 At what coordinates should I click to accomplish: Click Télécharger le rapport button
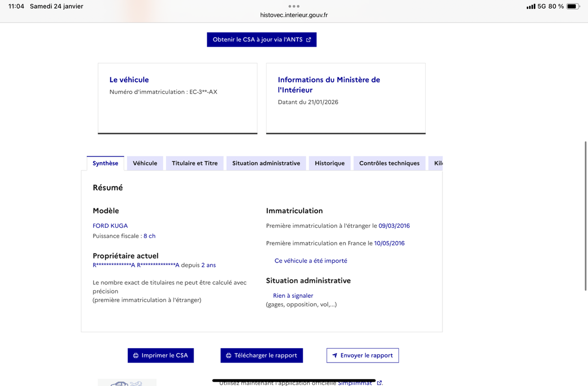(x=262, y=355)
